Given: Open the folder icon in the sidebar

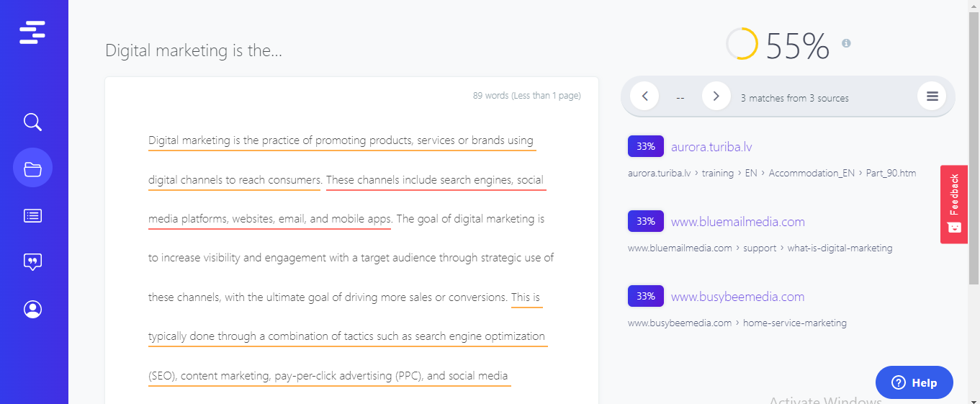Looking at the screenshot, I should pos(32,169).
